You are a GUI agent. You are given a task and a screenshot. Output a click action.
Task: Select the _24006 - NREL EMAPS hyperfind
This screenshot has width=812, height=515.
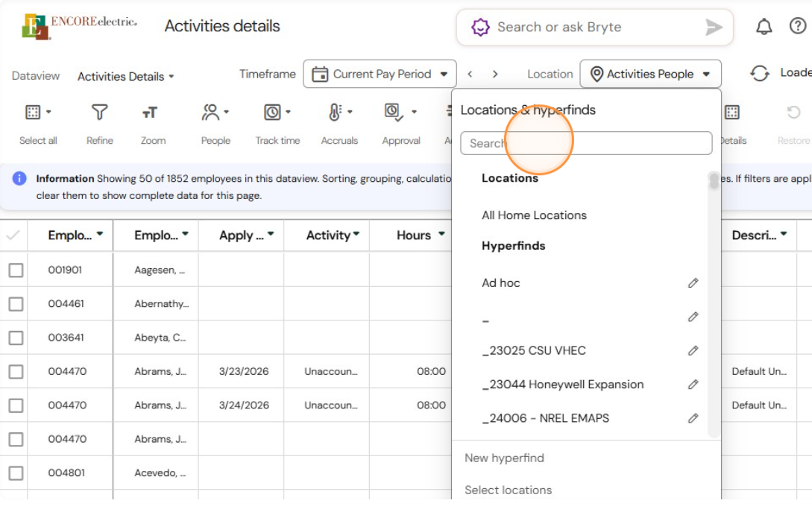pos(545,418)
